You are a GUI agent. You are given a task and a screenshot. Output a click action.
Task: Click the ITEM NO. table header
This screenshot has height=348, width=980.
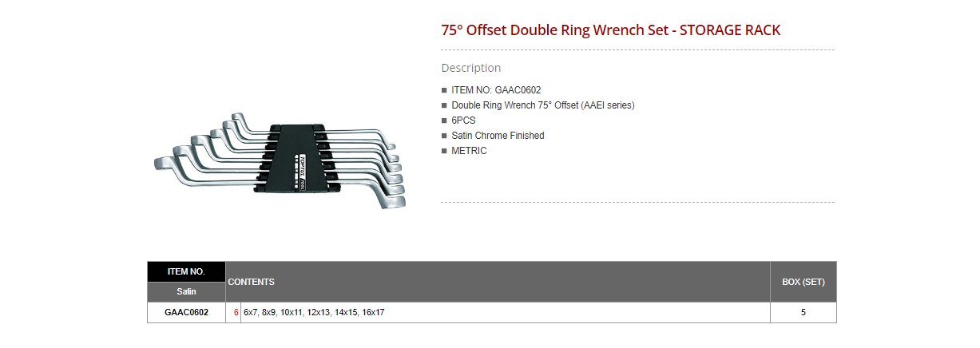coord(186,271)
